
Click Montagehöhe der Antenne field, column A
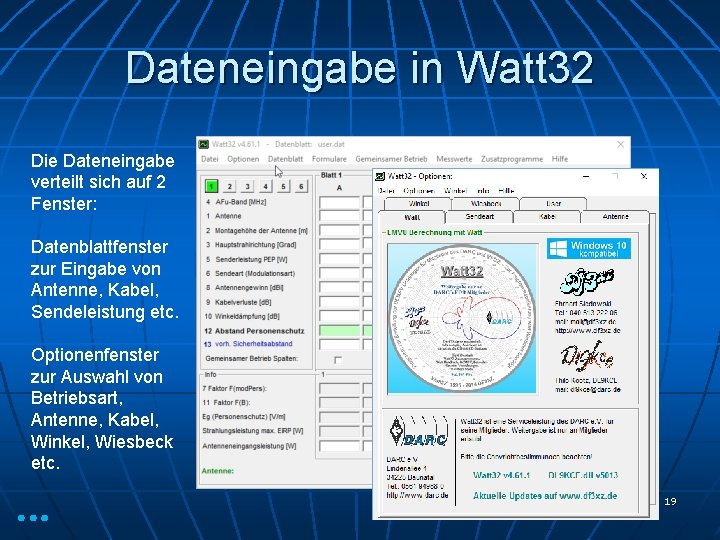[x=339, y=231]
